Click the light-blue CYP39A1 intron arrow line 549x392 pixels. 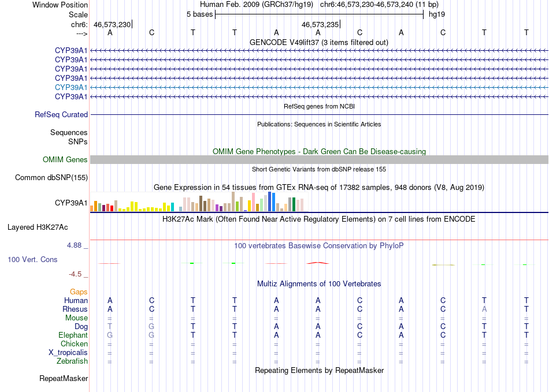[319, 87]
